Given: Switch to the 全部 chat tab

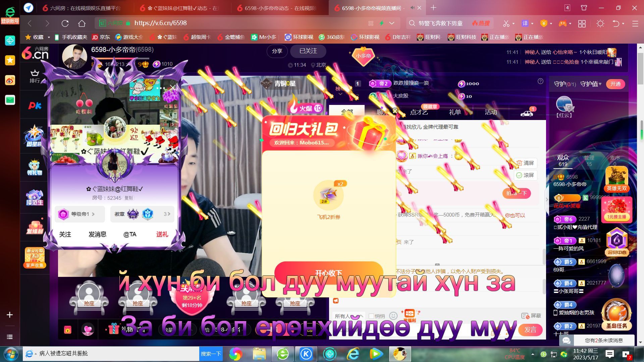Looking at the screenshot, I should tap(347, 112).
